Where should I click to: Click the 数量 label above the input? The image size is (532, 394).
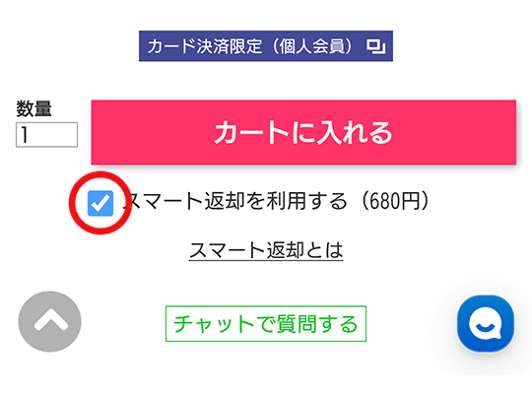coord(33,108)
